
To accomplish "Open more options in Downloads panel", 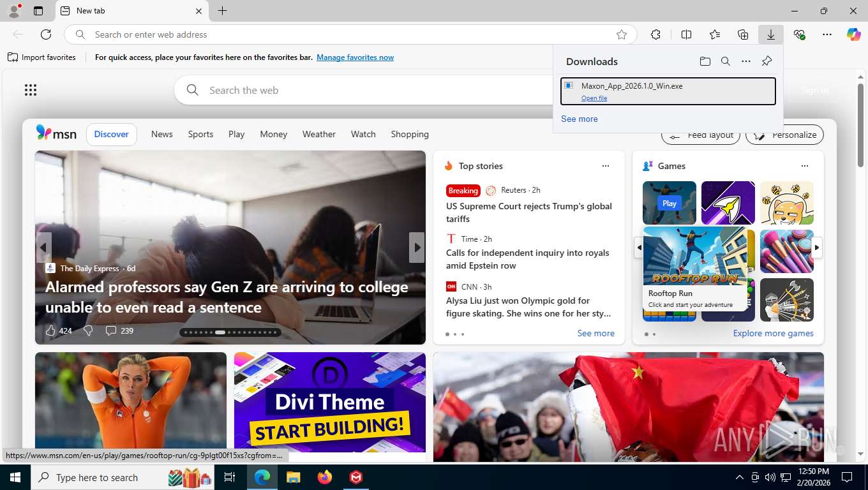I will [745, 61].
